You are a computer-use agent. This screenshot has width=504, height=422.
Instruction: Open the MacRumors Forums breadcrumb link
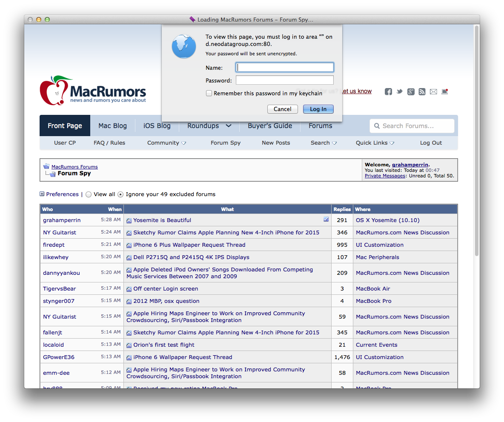pyautogui.click(x=74, y=167)
